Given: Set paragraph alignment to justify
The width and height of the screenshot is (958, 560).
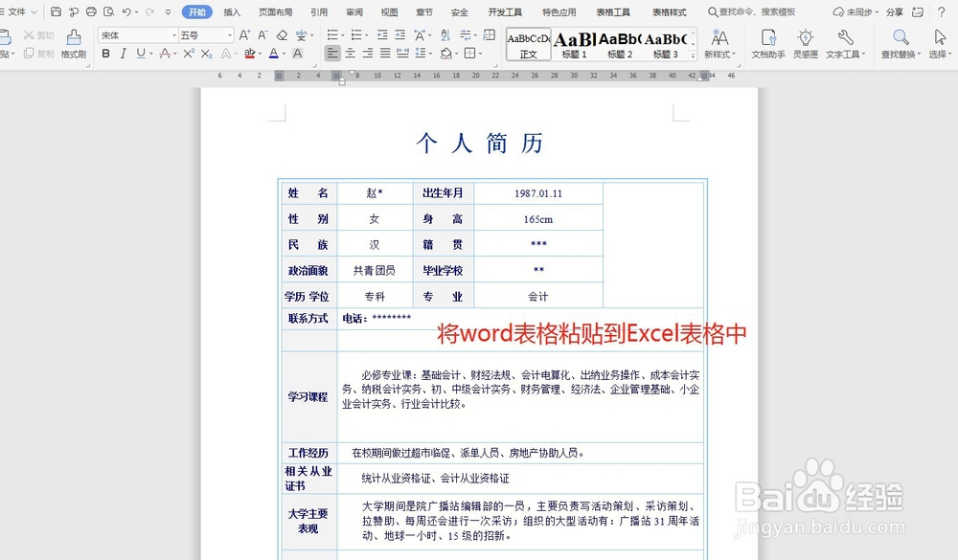Looking at the screenshot, I should tap(385, 54).
